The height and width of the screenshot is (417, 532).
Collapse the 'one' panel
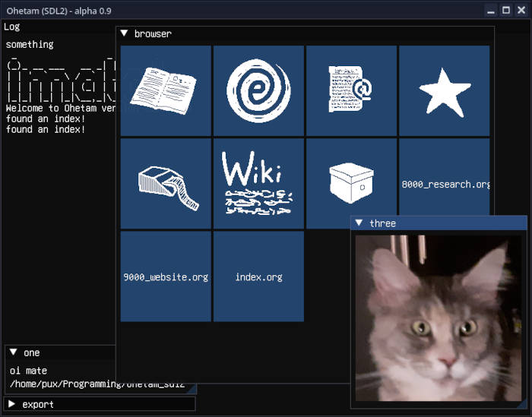coord(13,352)
